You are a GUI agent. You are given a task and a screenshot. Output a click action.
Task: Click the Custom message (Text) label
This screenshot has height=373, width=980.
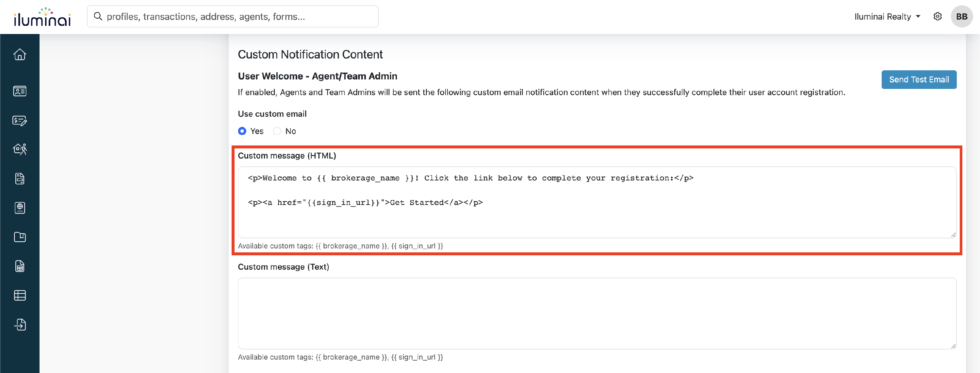tap(284, 267)
